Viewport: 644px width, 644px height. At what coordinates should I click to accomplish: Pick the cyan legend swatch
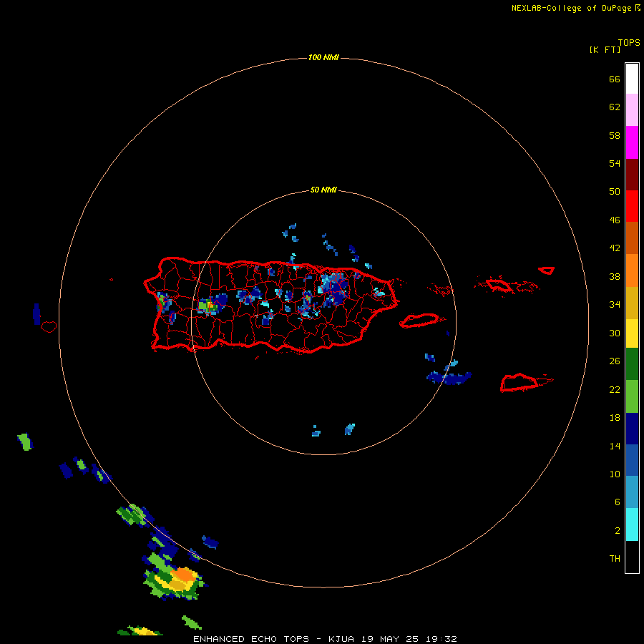coord(632,525)
